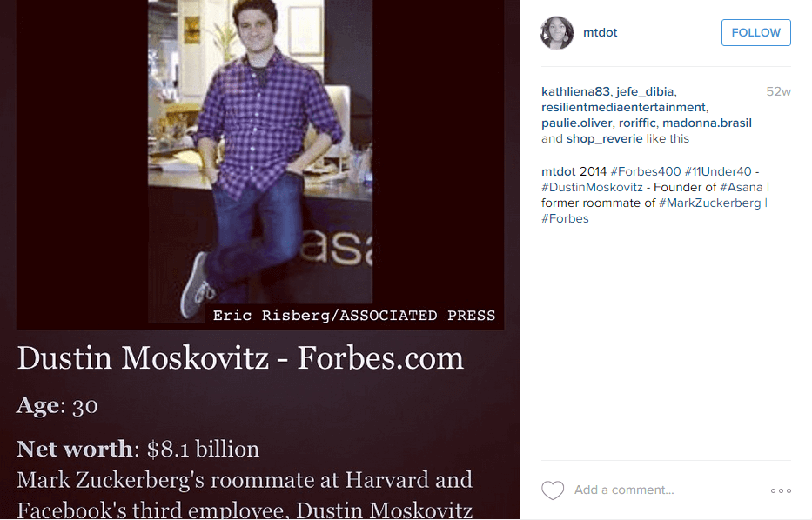The width and height of the screenshot is (812, 520).
Task: Open the #MarkZuckerberg hashtag
Action: tap(710, 203)
